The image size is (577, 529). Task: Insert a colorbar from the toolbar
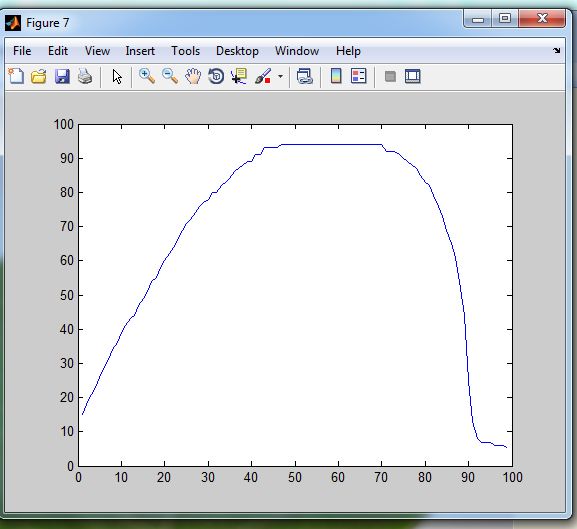point(336,76)
